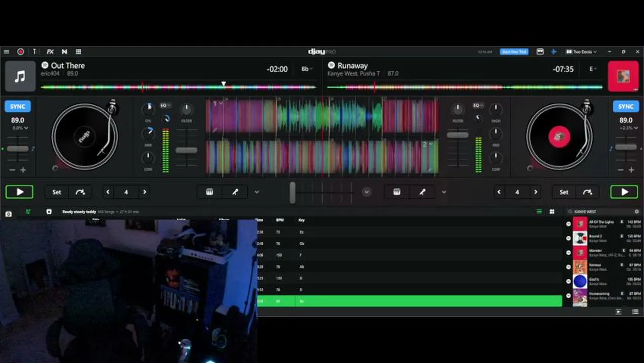Click the video mode icon in title bar
The image size is (644, 363).
[x=540, y=51]
